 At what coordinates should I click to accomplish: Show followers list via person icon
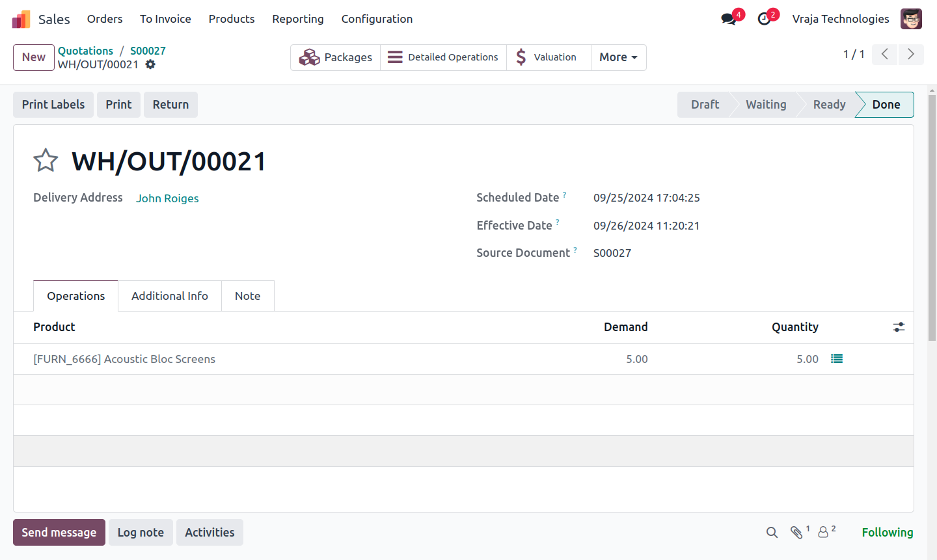coord(823,533)
